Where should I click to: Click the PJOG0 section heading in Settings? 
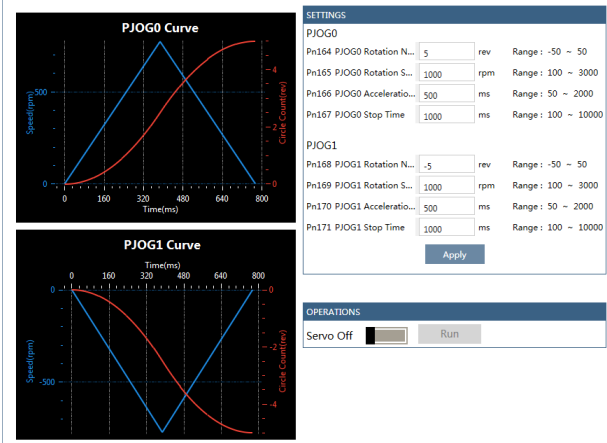(x=322, y=33)
